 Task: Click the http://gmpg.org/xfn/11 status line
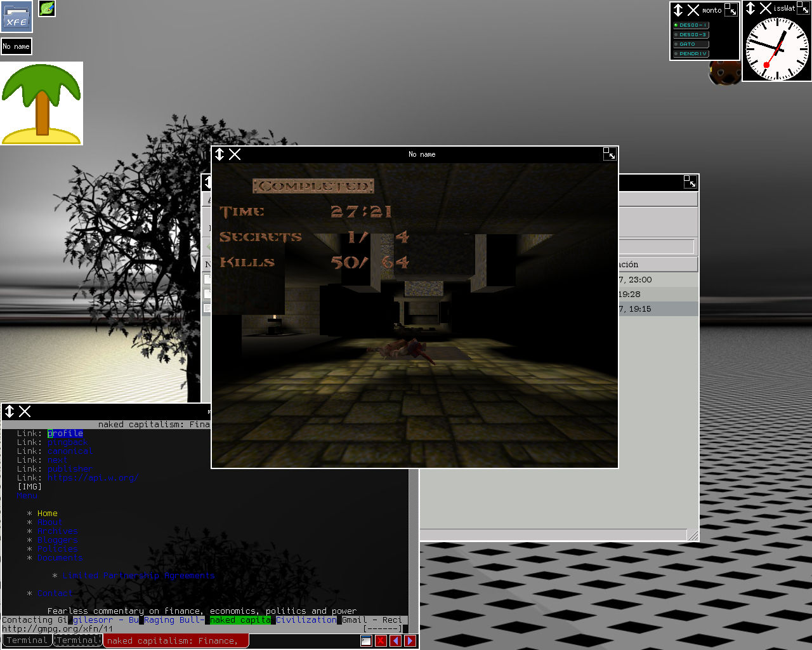click(58, 629)
